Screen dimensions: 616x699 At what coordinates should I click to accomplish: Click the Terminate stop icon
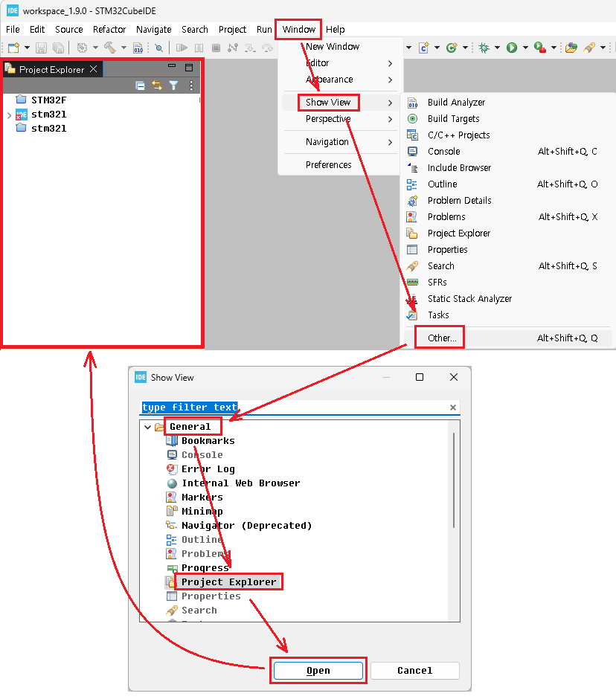(216, 48)
